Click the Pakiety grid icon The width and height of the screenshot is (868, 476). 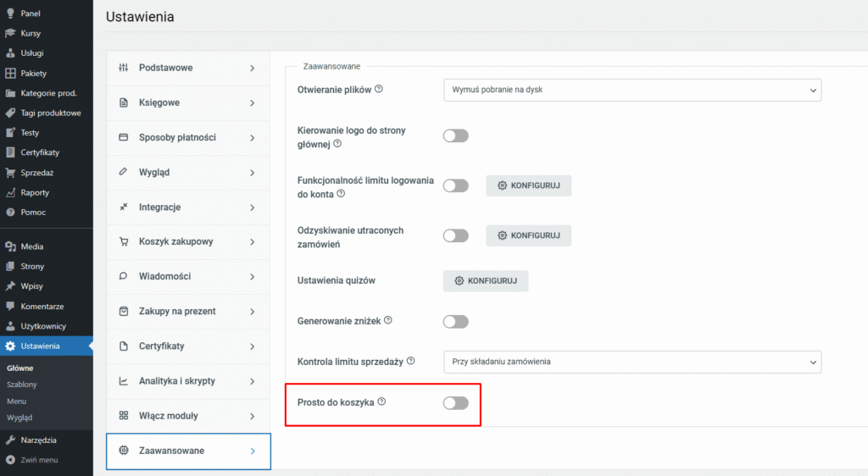pos(10,73)
